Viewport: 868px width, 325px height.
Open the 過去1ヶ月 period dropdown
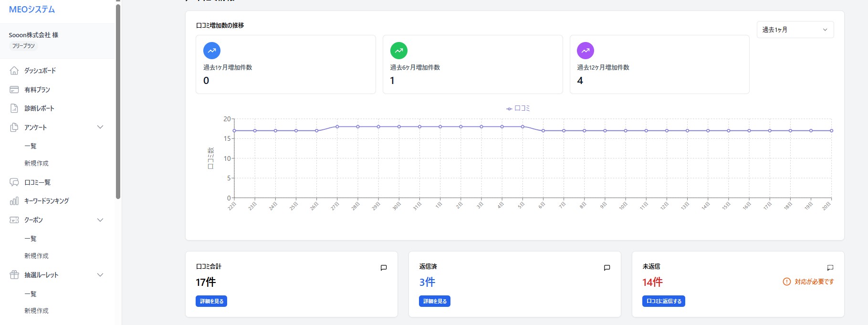coord(795,30)
